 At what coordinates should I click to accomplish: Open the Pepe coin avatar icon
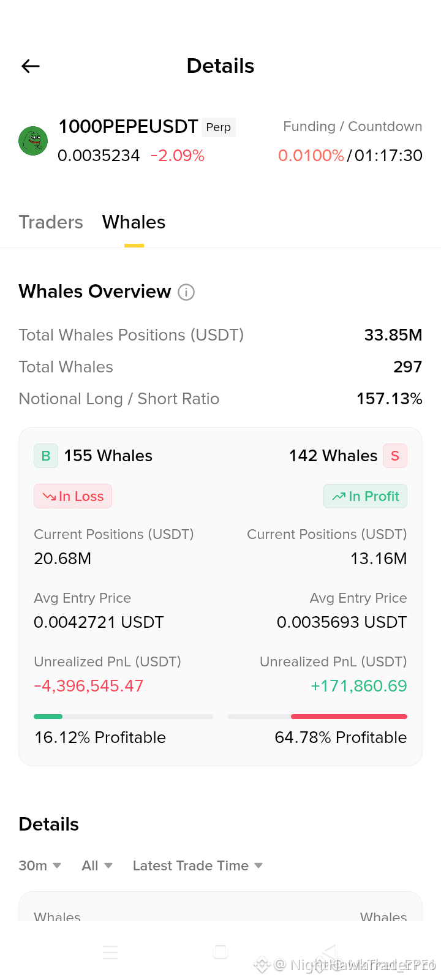33,141
